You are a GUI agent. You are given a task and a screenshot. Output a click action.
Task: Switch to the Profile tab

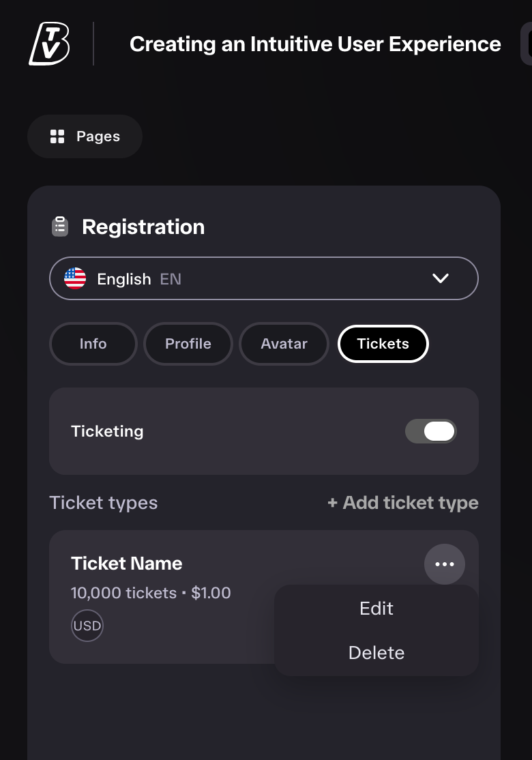point(188,344)
